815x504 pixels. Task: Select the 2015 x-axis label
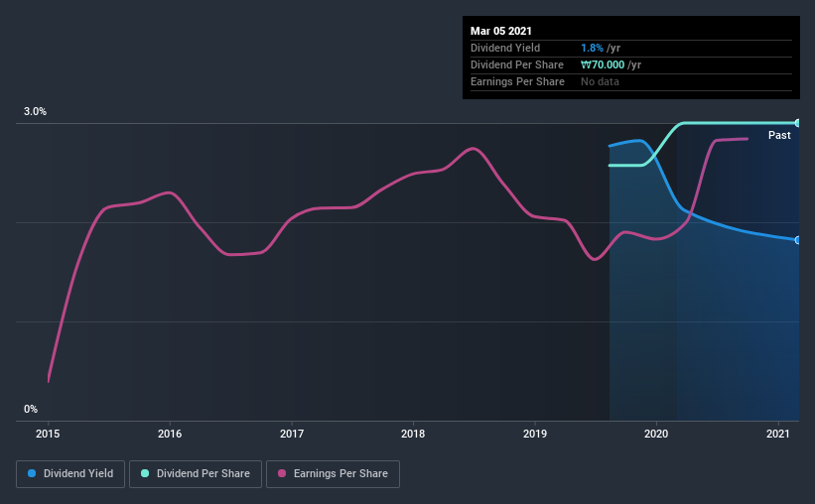(x=48, y=434)
